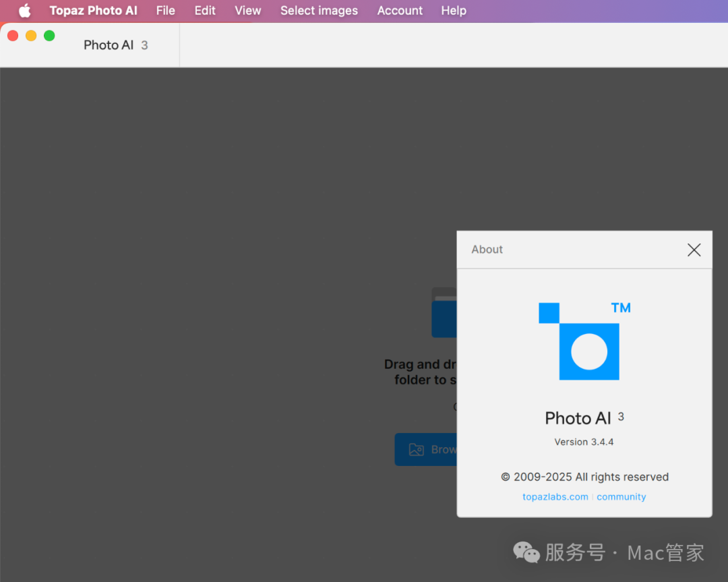Screen dimensions: 728x582
Task: Click the image icon on Browse button
Action: pyautogui.click(x=416, y=450)
